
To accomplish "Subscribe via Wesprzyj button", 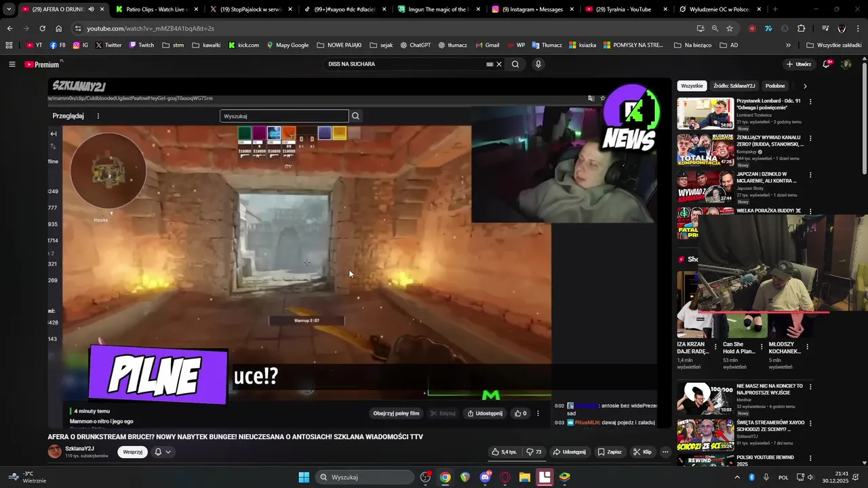I will pos(133,452).
